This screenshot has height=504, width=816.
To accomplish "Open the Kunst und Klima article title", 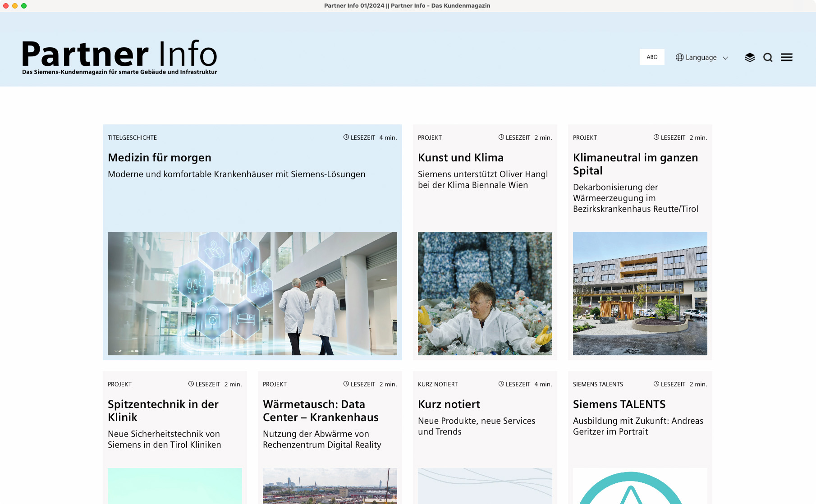I will pyautogui.click(x=460, y=158).
